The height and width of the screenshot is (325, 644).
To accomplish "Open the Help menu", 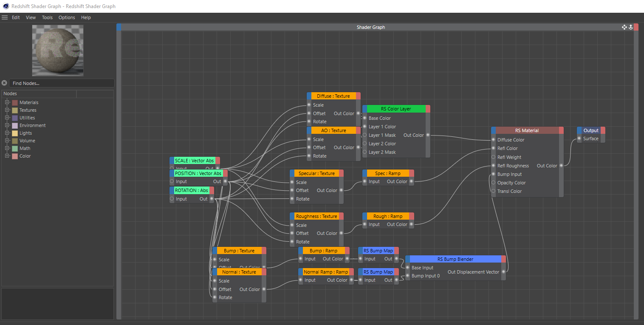I will tap(86, 17).
